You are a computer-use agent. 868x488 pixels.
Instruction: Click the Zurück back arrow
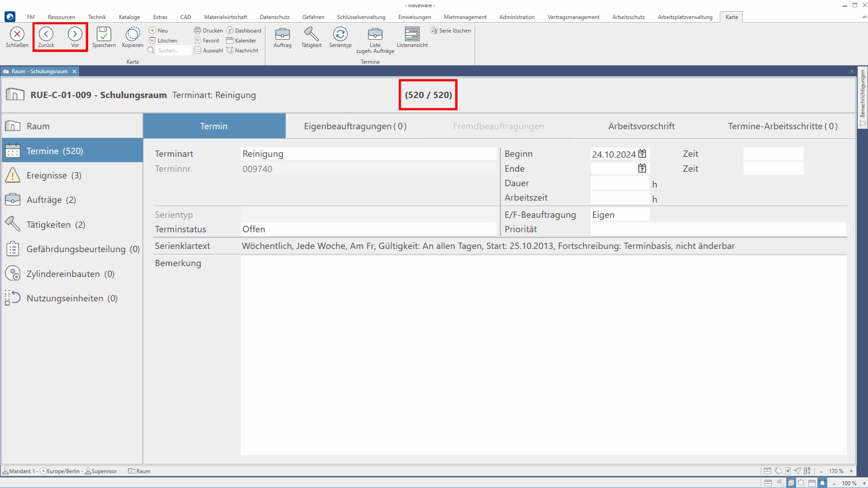tap(46, 34)
